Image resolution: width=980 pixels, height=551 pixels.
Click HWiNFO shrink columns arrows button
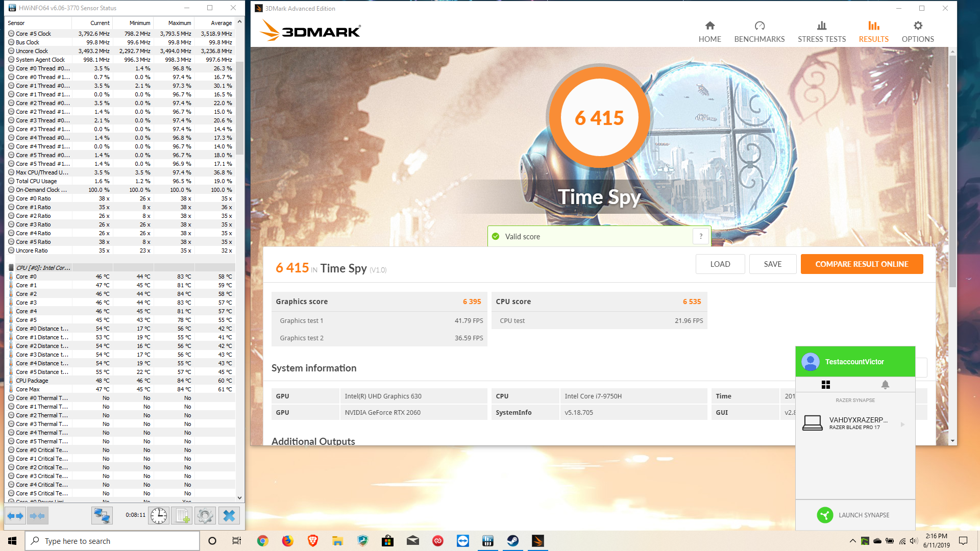click(x=38, y=516)
